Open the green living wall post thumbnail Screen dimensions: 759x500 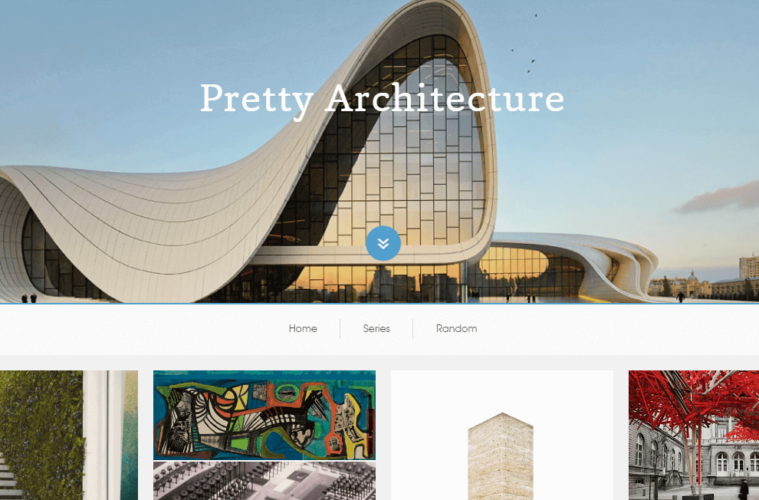[69, 435]
